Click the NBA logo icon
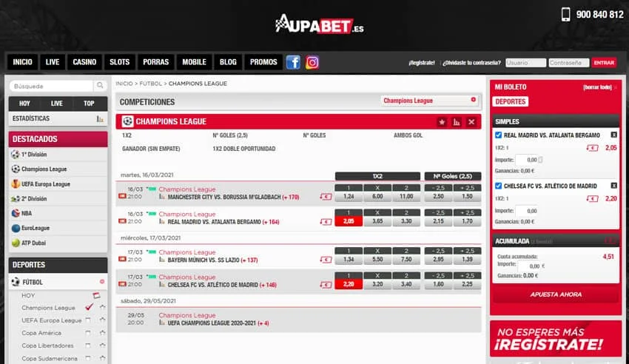Screen dimensions: 629x364 (16, 213)
